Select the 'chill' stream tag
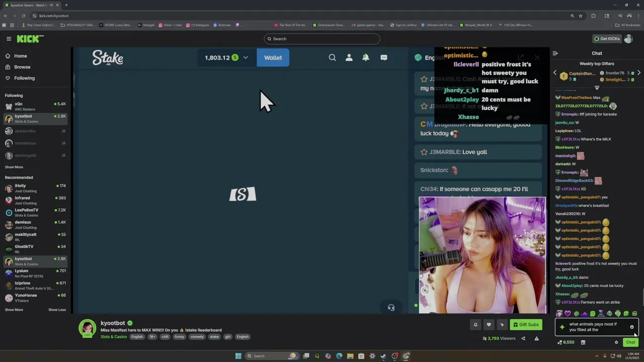The image size is (644, 362). click(x=165, y=337)
